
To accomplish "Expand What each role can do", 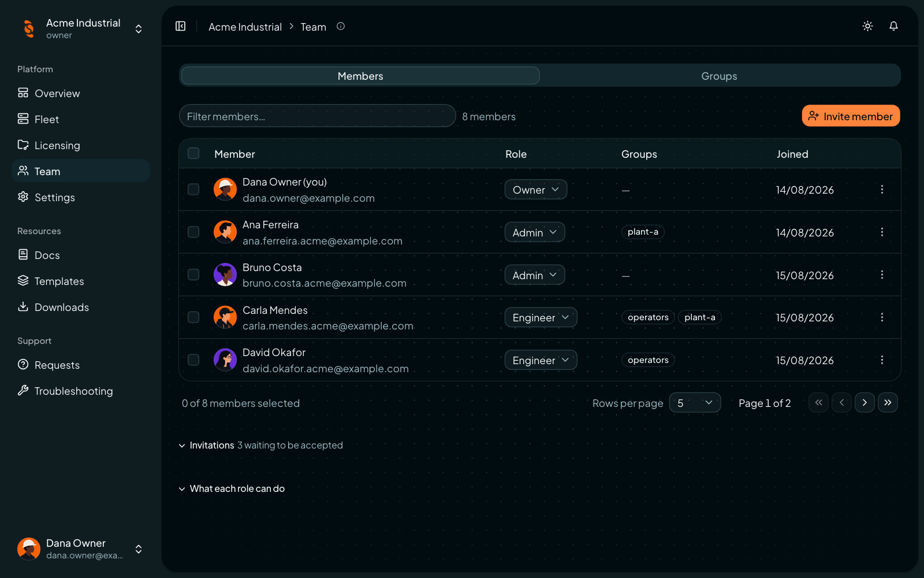I will (232, 488).
